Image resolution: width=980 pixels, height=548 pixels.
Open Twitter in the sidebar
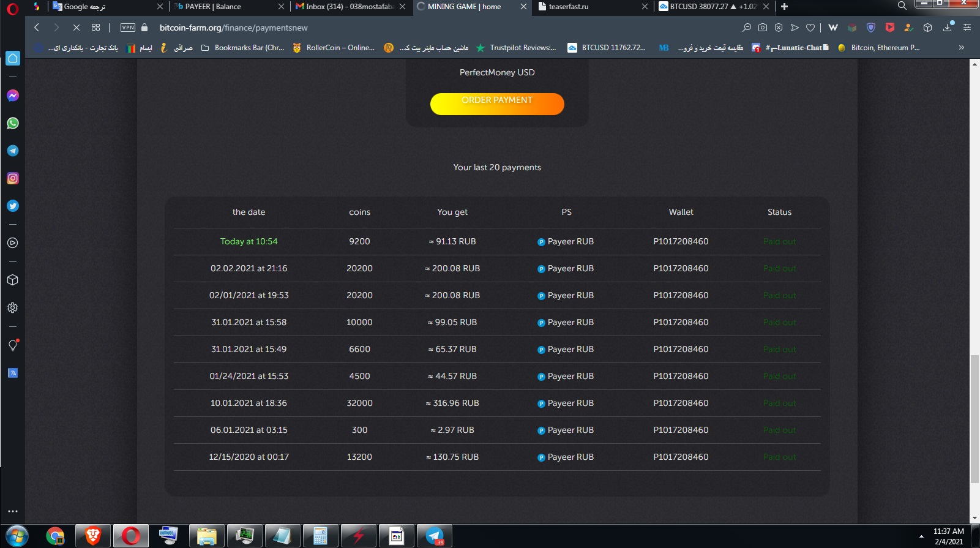tap(12, 206)
